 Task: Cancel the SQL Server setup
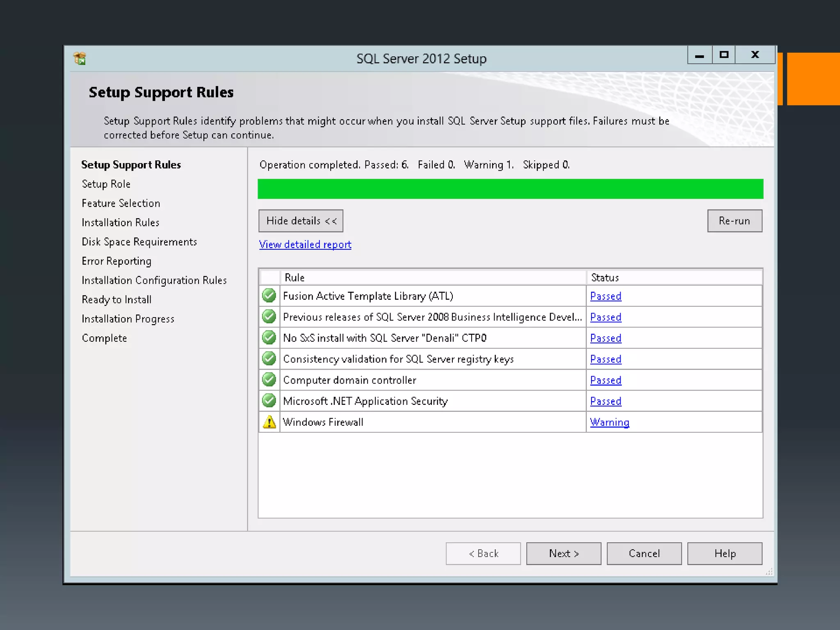point(644,554)
